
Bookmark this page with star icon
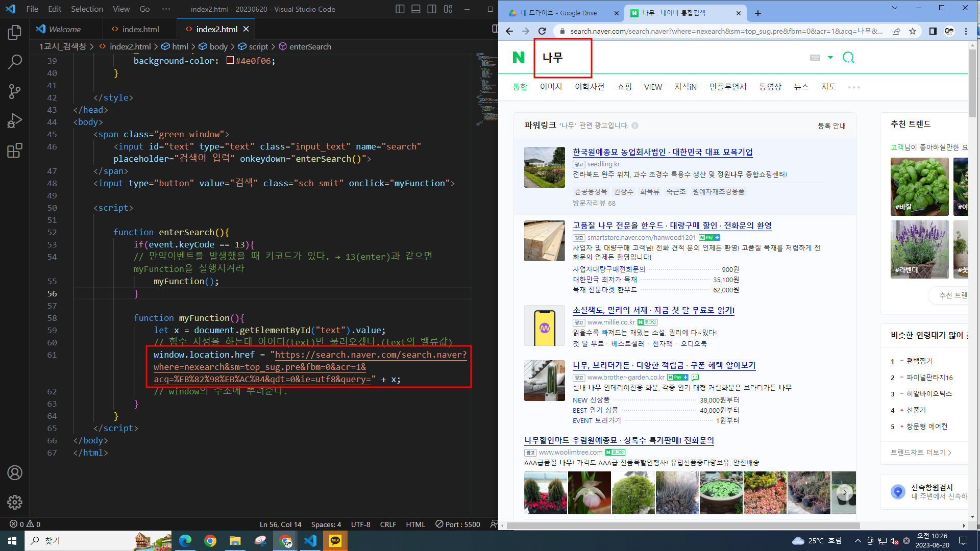pos(912,31)
